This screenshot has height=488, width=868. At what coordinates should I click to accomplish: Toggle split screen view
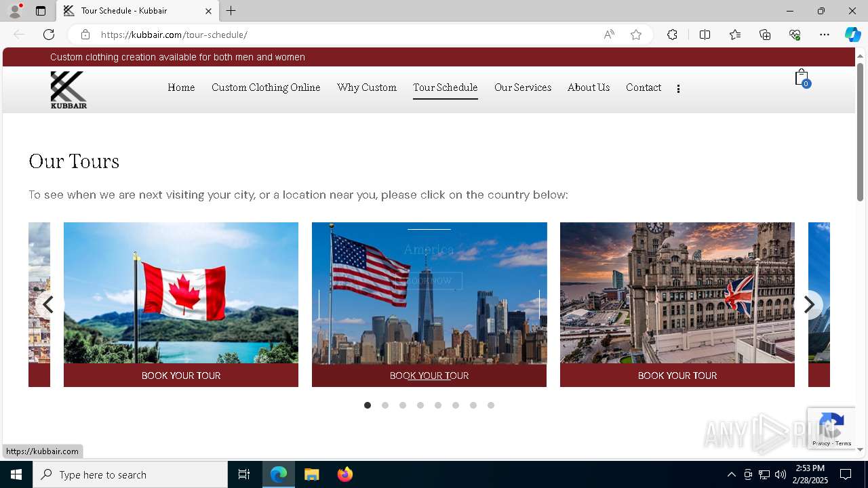(x=705, y=35)
